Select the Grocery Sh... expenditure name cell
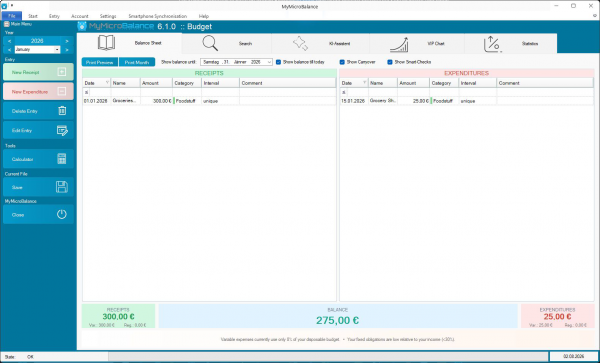Viewport: 600px width, 363px height. [383, 101]
